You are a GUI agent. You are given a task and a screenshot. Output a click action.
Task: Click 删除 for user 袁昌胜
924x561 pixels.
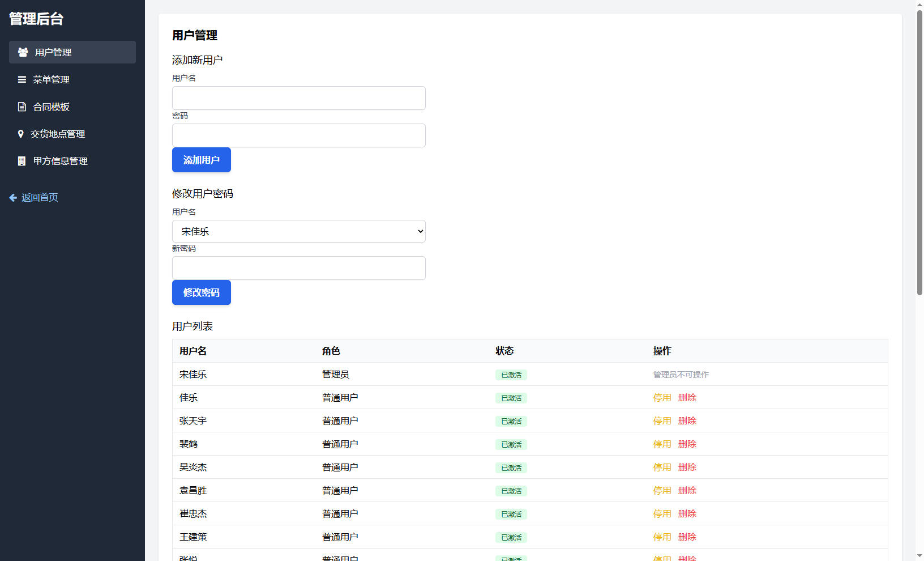(687, 491)
